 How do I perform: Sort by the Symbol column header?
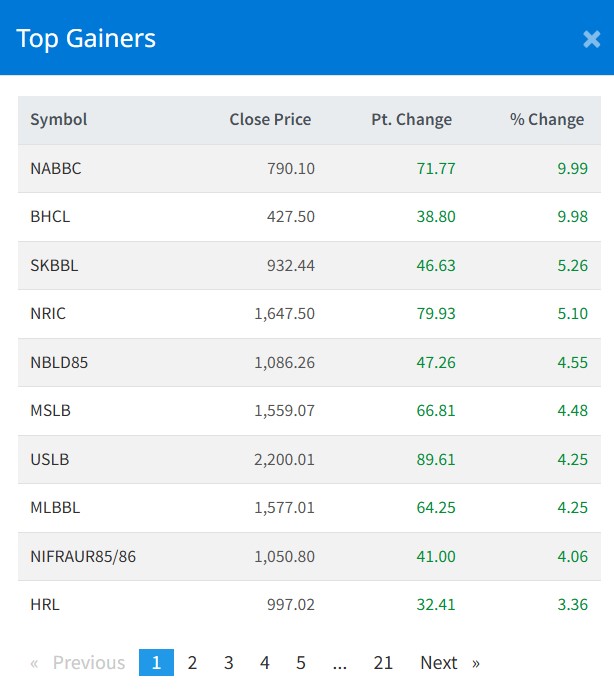(59, 120)
